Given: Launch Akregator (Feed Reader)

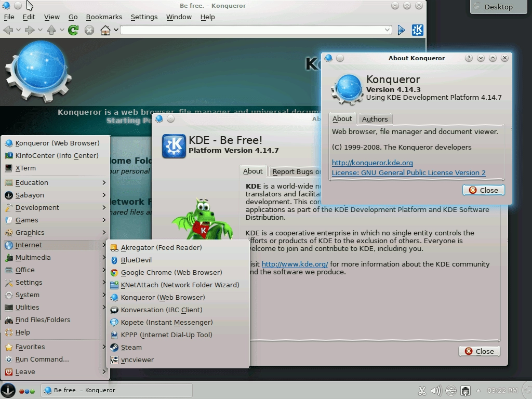Looking at the screenshot, I should pos(178,248).
